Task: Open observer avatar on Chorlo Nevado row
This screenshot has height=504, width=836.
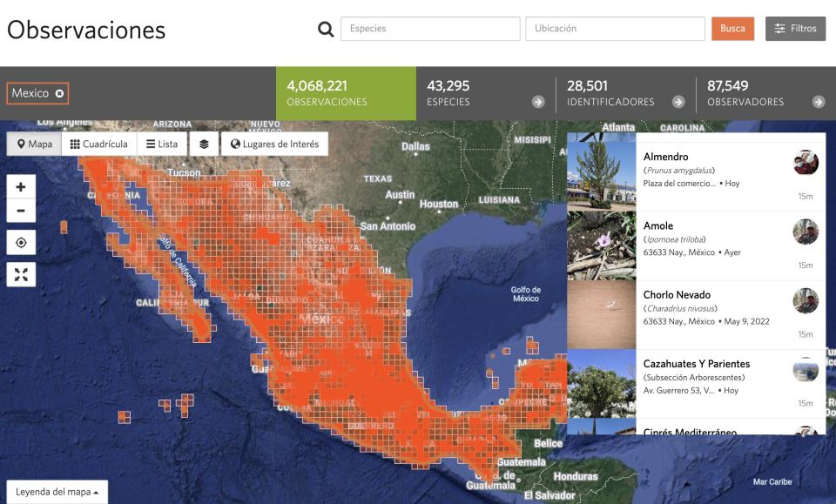Action: tap(806, 301)
